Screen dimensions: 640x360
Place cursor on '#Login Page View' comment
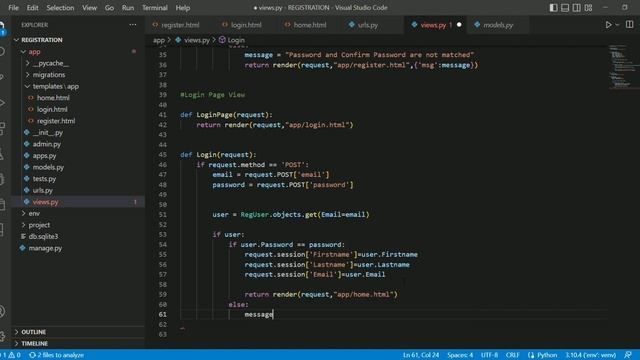tap(213, 95)
